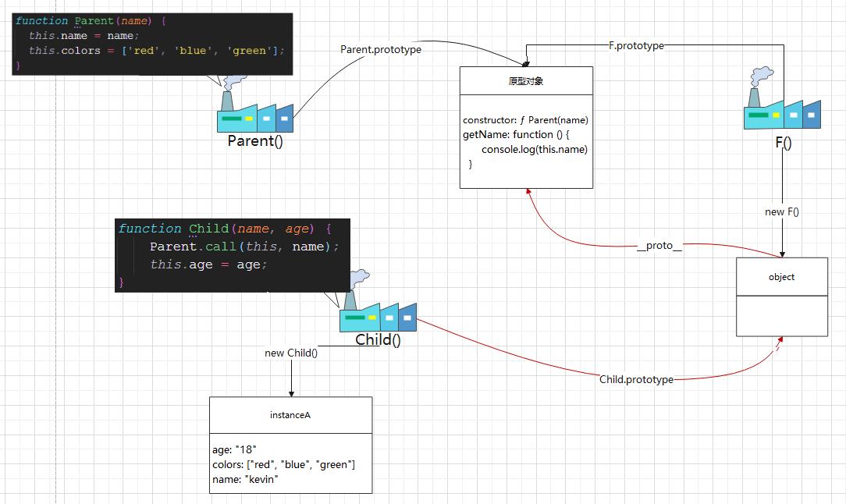The height and width of the screenshot is (504, 846).
Task: Click the empty lower section of object box
Action: pos(781,316)
